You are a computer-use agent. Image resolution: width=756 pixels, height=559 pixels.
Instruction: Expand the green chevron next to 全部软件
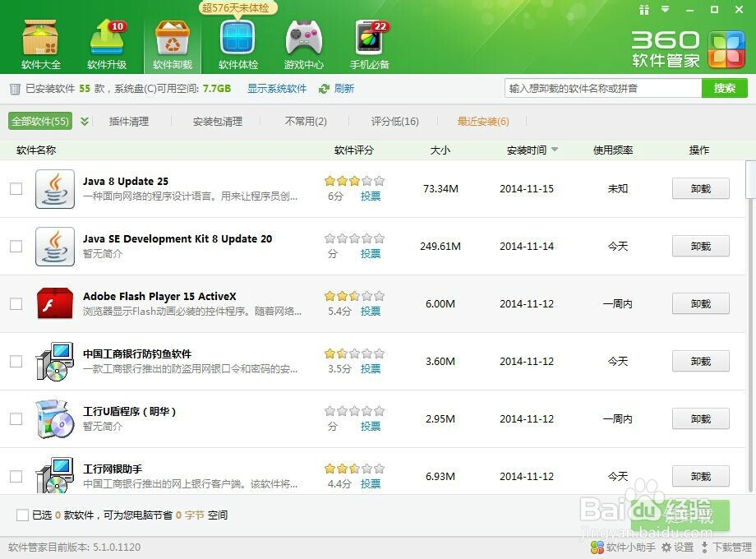coord(85,121)
